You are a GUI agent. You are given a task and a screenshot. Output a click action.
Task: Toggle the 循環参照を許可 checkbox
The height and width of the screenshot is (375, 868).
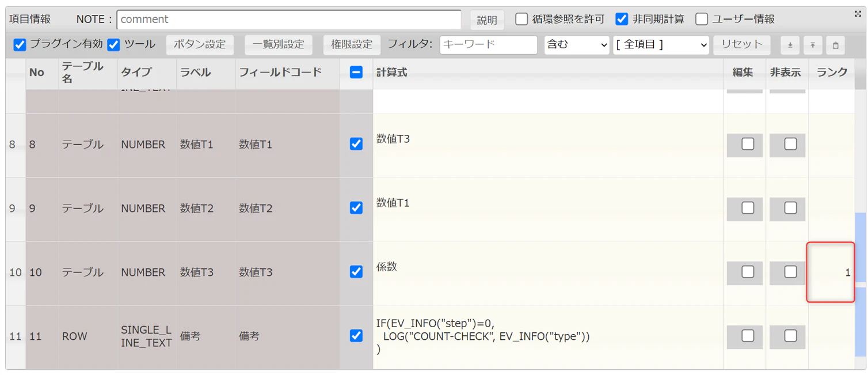point(521,19)
